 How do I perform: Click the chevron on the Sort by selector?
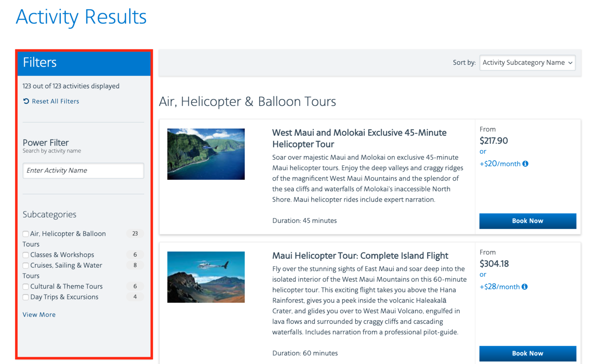(570, 62)
